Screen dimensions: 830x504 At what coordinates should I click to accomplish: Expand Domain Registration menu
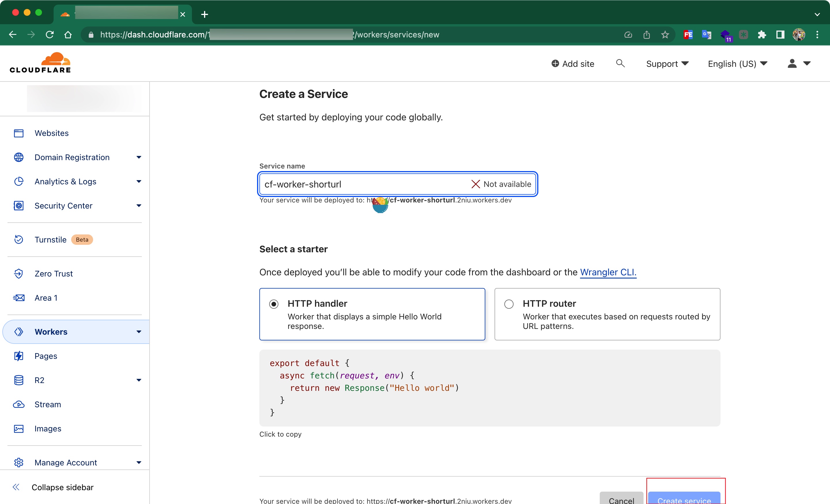[138, 157]
